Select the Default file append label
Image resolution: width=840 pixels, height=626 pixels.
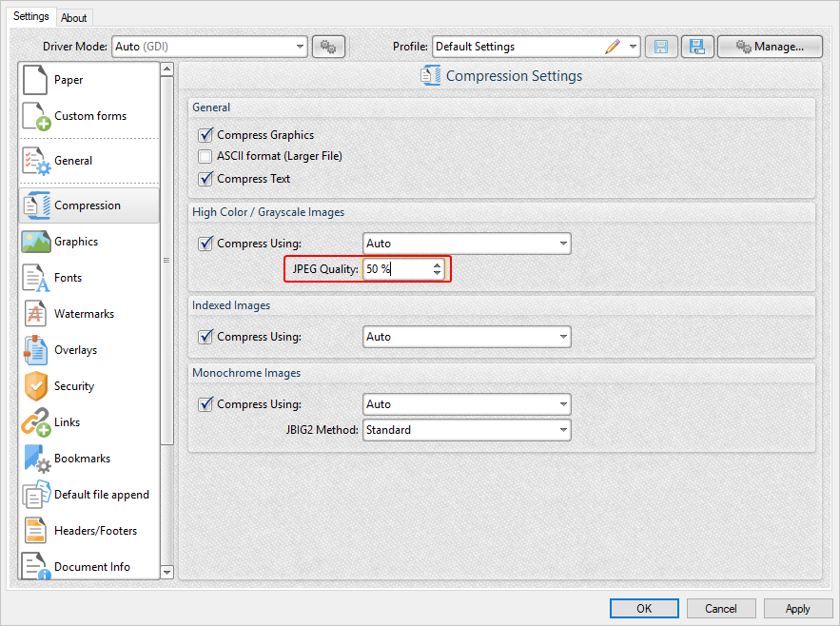(102, 495)
